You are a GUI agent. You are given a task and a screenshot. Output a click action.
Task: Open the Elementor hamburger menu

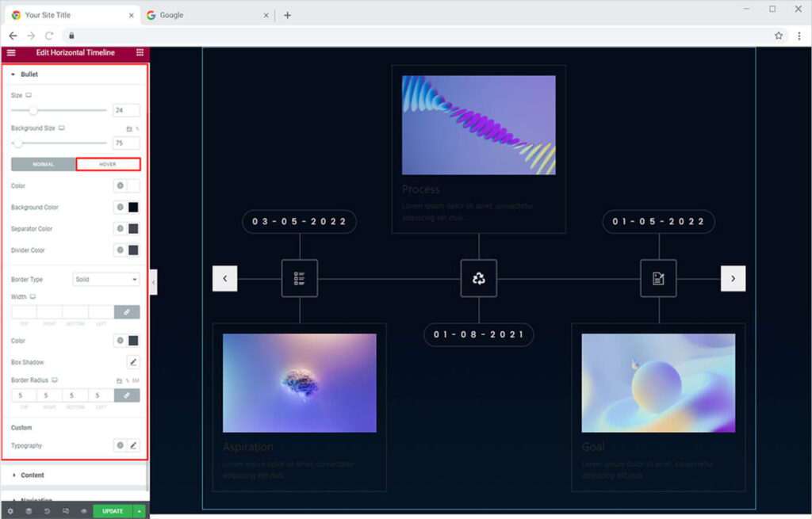(11, 52)
